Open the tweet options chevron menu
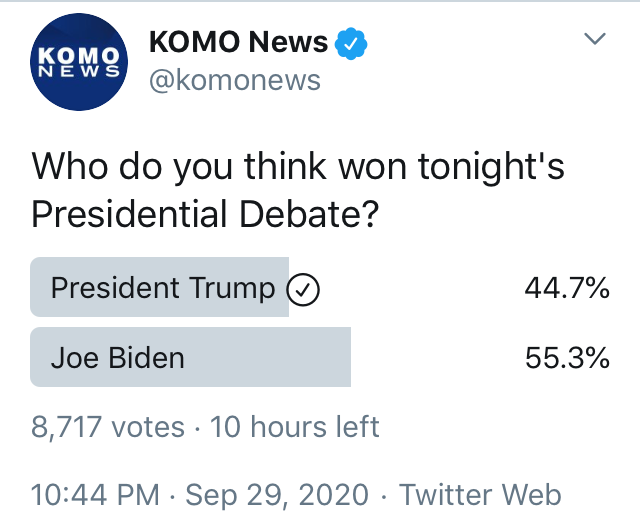This screenshot has width=640, height=518. click(x=595, y=40)
